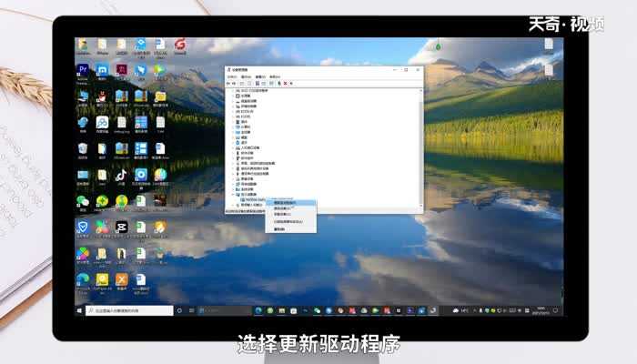Expand the 鼠标和其他指针设备 tree node
The height and width of the screenshot is (364, 637).
(x=233, y=168)
